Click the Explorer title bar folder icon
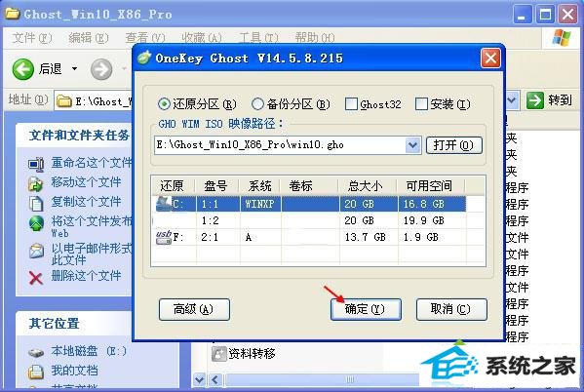Viewport: 584px width, 392px height. [12, 14]
